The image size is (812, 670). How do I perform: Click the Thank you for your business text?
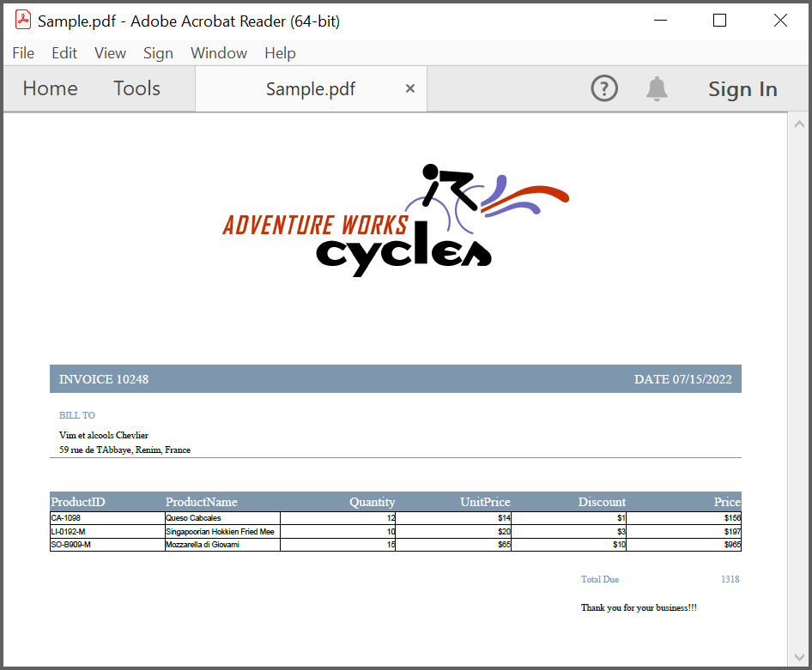pos(639,608)
